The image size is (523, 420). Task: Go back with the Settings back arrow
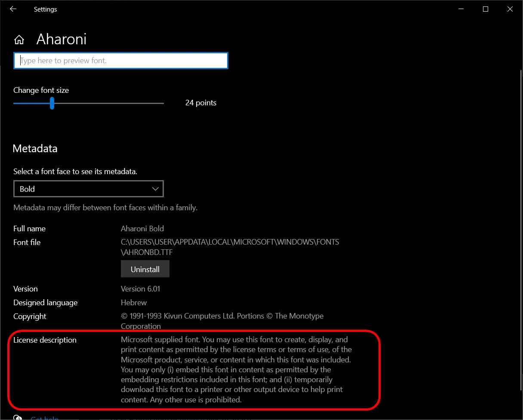[x=13, y=9]
